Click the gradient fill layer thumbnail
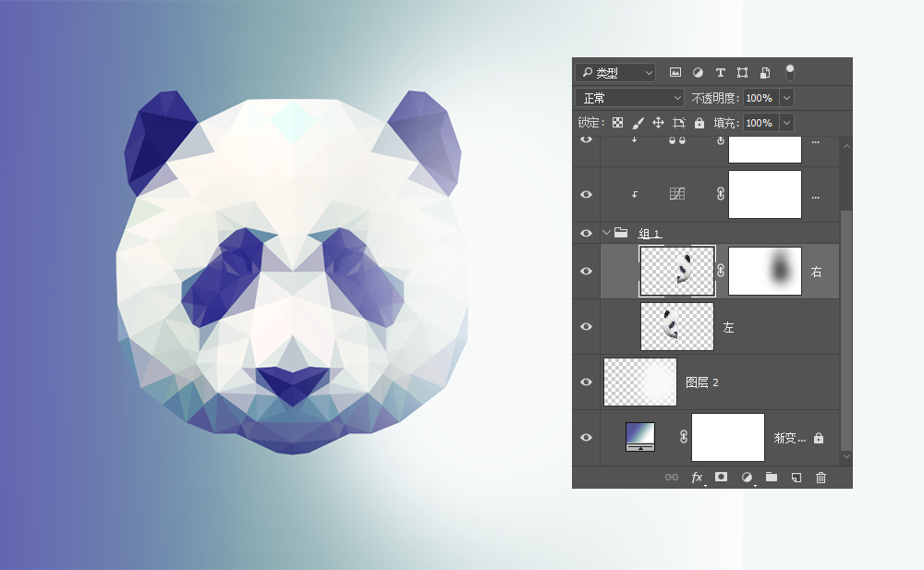This screenshot has width=924, height=570. pos(640,437)
